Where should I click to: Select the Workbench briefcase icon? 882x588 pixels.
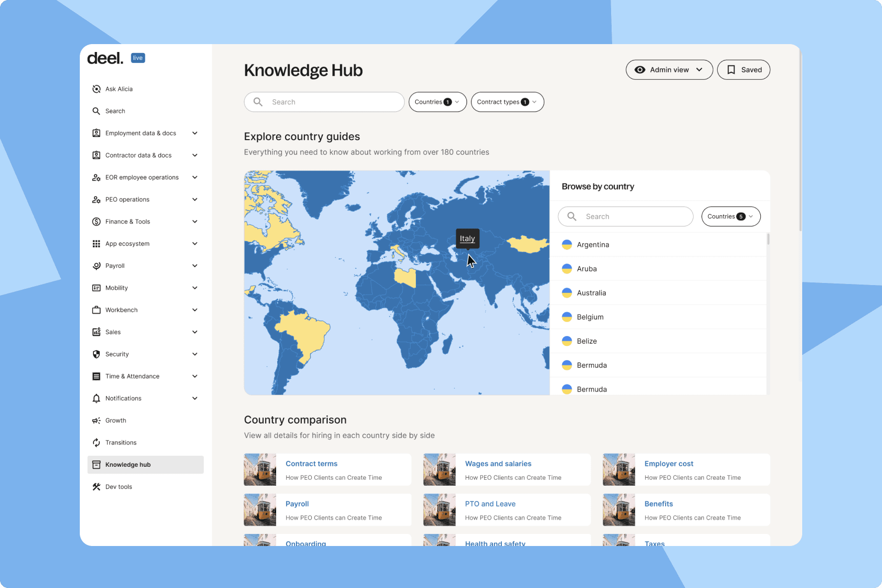(97, 310)
